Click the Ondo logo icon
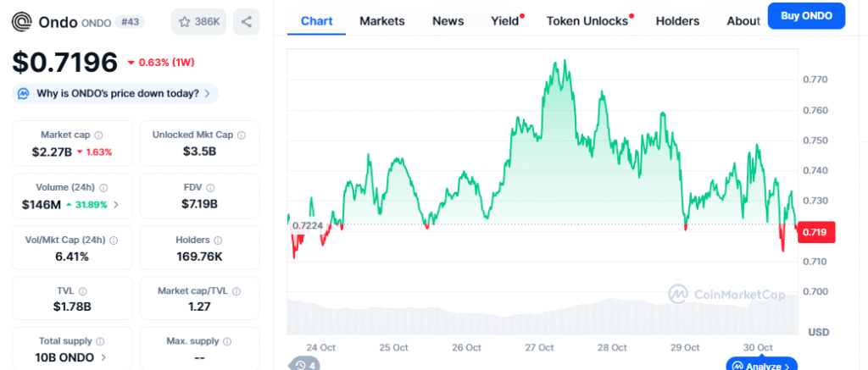 [22, 21]
